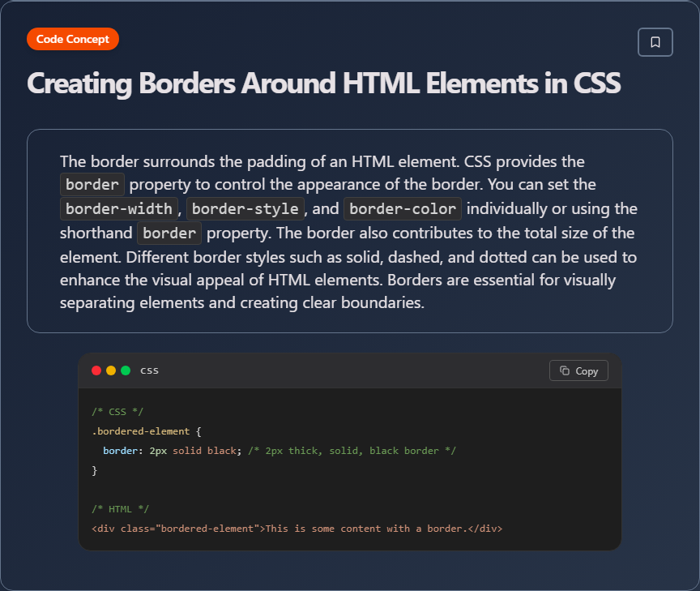Select the css language tab
The width and height of the screenshot is (700, 591).
click(x=149, y=370)
